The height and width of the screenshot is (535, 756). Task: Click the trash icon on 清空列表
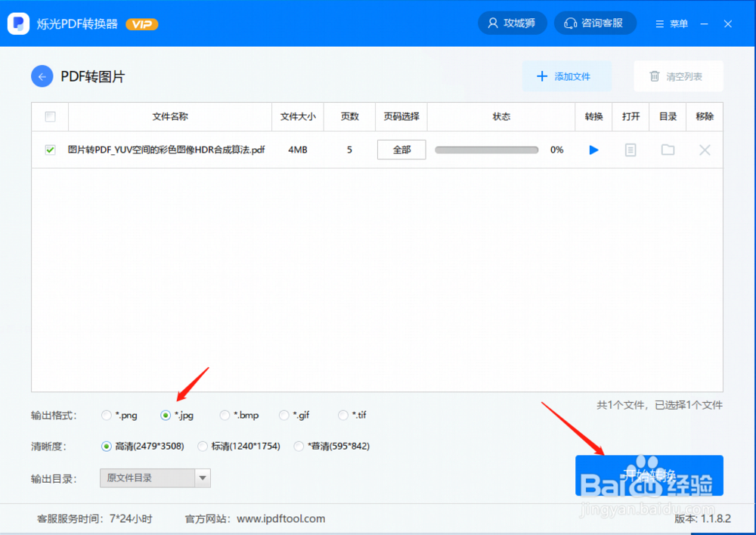tap(655, 76)
